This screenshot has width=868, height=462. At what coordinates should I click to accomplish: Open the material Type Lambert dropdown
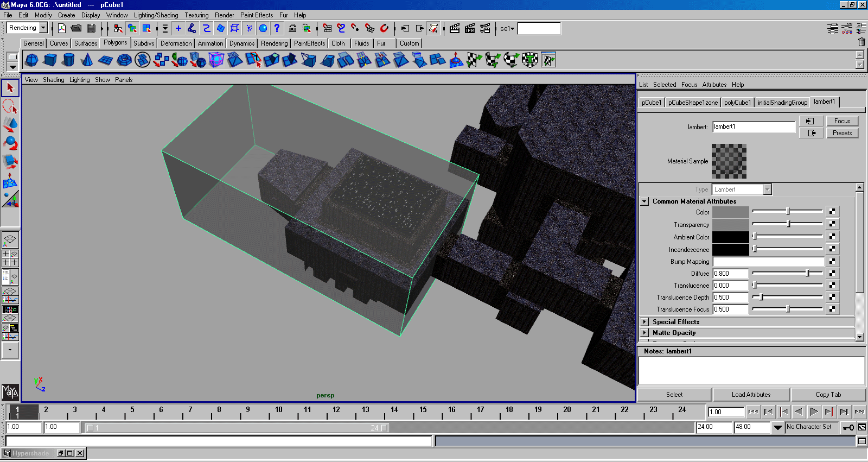767,189
